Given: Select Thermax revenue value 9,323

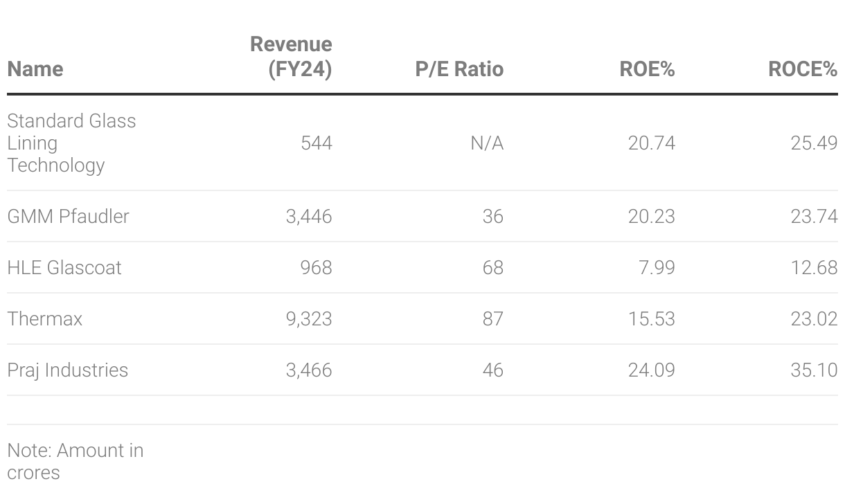Looking at the screenshot, I should (x=309, y=319).
